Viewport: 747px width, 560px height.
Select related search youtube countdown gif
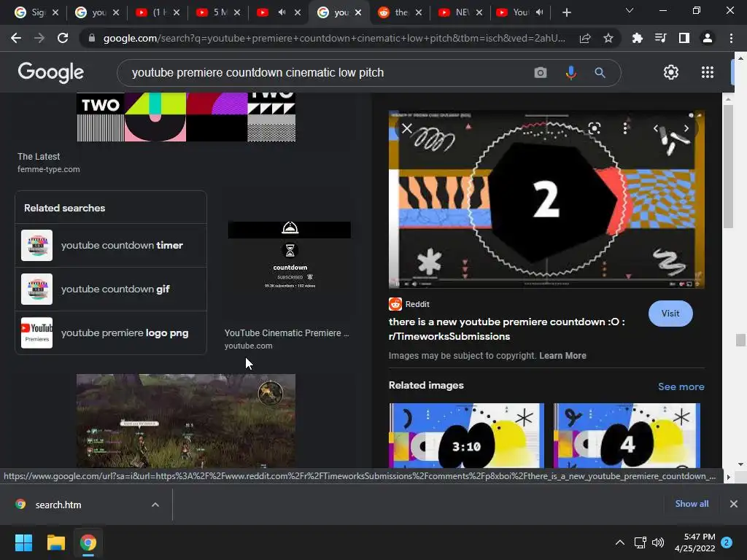point(111,289)
